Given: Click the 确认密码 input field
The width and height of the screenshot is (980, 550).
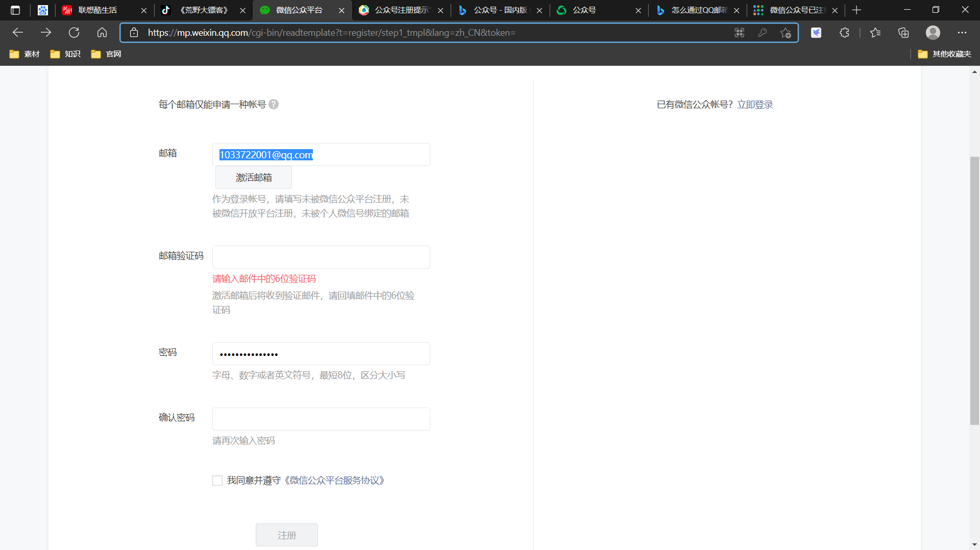Looking at the screenshot, I should point(321,419).
